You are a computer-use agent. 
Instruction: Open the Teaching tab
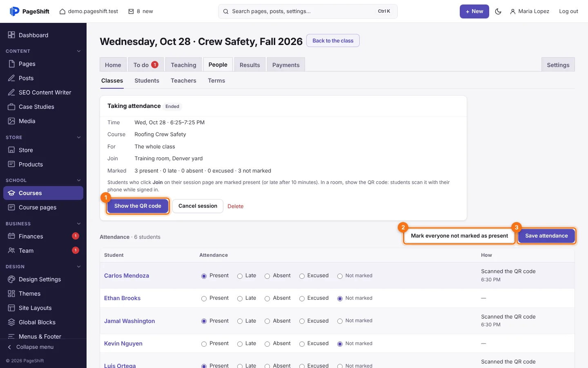click(x=183, y=65)
